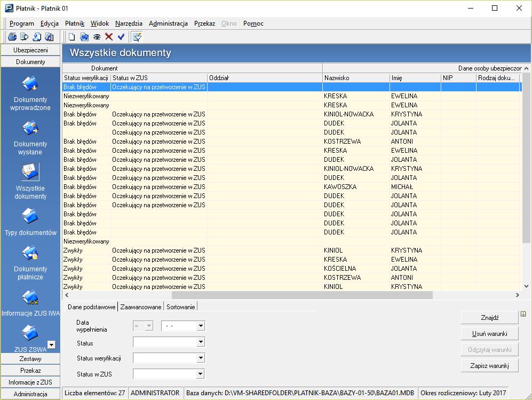The width and height of the screenshot is (532, 400).
Task: Click the Okres rozliczeniowy: Luty 2017 status entry
Action: click(x=463, y=393)
